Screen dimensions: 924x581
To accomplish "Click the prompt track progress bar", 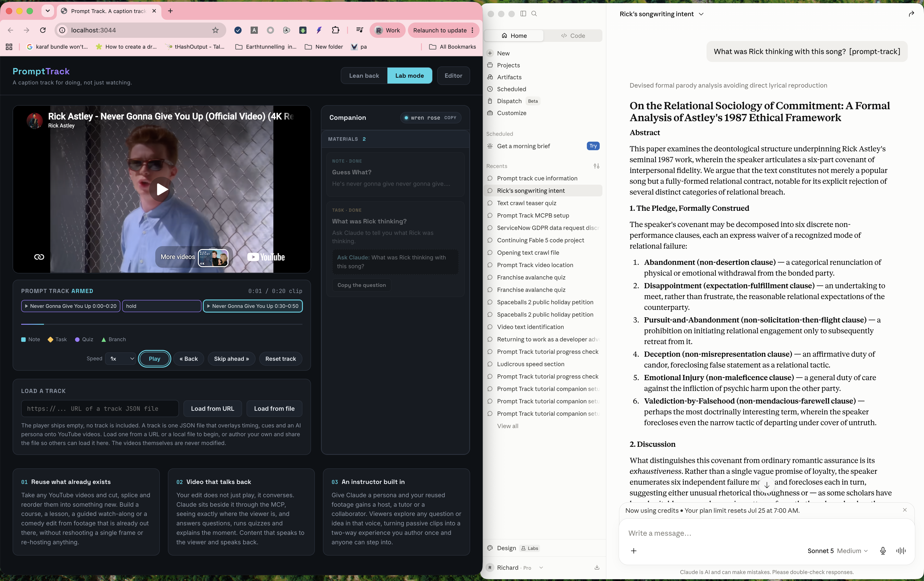I will click(x=162, y=324).
